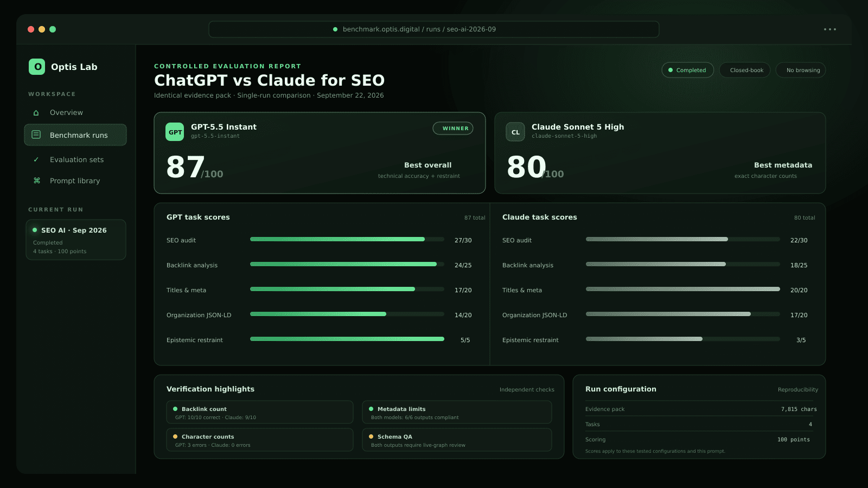Click the GPT-5.5 Instant model title
This screenshot has width=868, height=488.
[x=224, y=127]
